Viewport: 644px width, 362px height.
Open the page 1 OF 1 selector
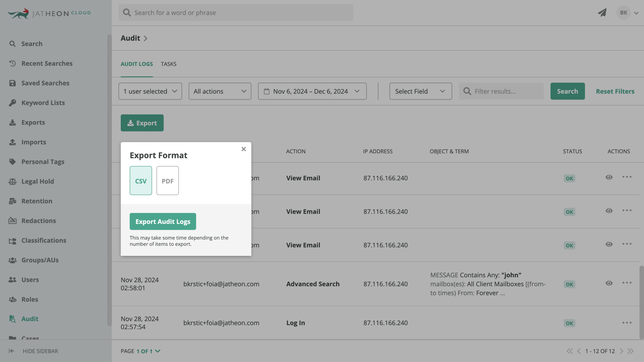148,351
